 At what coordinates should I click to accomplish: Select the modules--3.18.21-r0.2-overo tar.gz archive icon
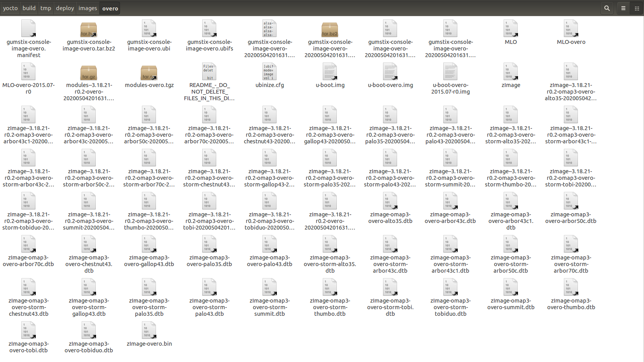click(89, 72)
